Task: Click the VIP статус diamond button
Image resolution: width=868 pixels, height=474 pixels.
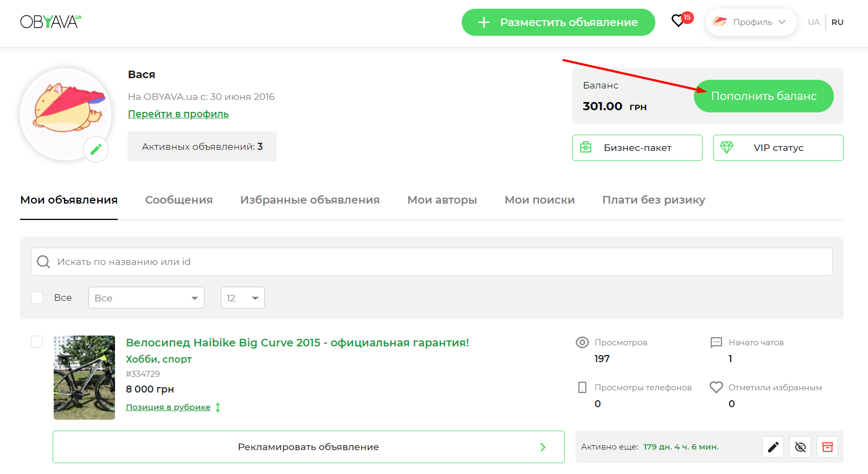Action: click(x=778, y=148)
